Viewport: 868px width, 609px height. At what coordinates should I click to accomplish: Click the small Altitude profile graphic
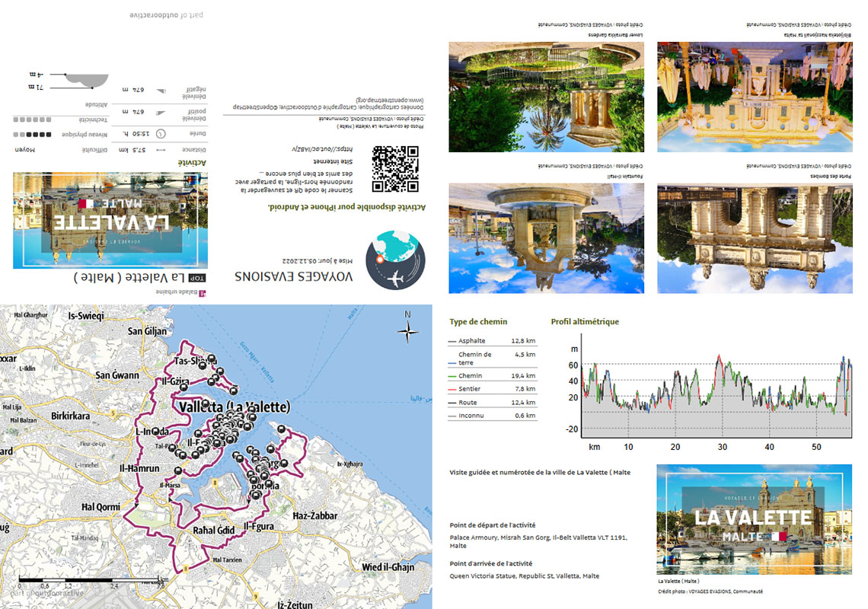click(87, 81)
